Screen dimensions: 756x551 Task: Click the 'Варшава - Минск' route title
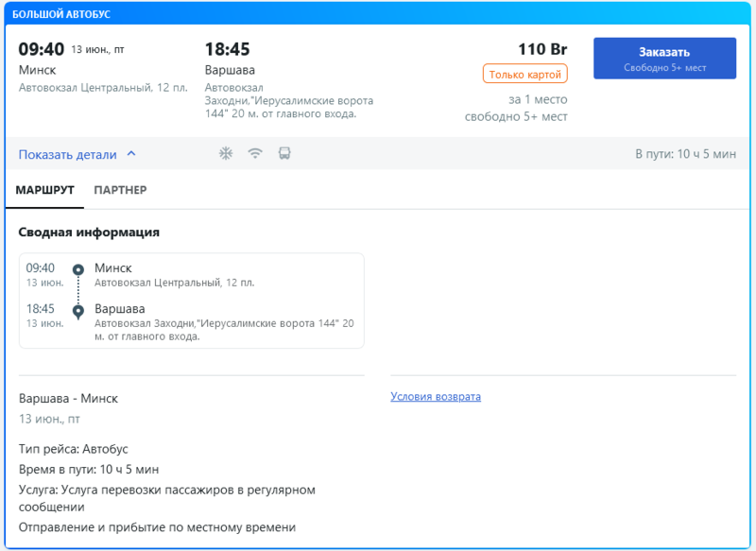[68, 399]
